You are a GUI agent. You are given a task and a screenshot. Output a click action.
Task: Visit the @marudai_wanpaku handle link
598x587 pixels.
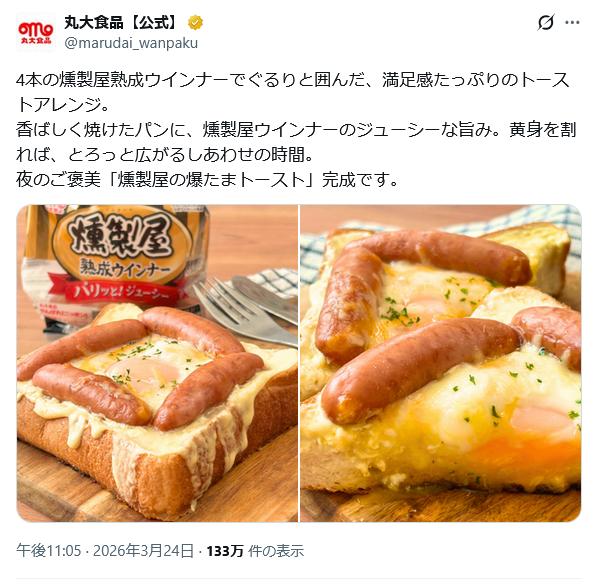(131, 43)
